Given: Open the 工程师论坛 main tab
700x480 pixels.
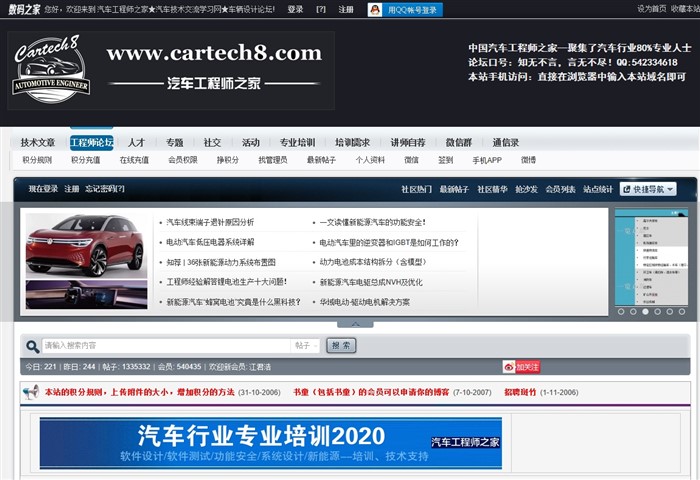Looking at the screenshot, I should 92,142.
